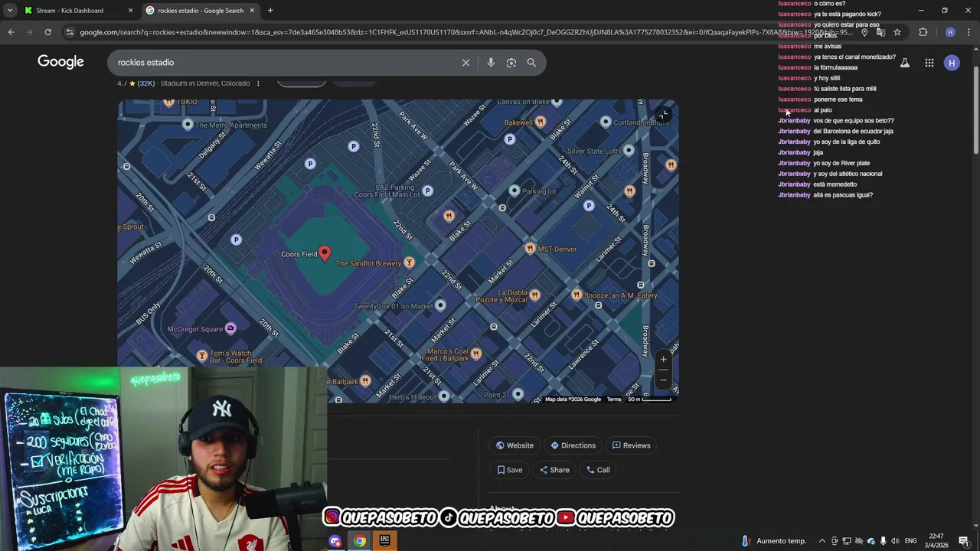Open the taskbar clock and date
The height and width of the screenshot is (551, 980).
coord(936,541)
